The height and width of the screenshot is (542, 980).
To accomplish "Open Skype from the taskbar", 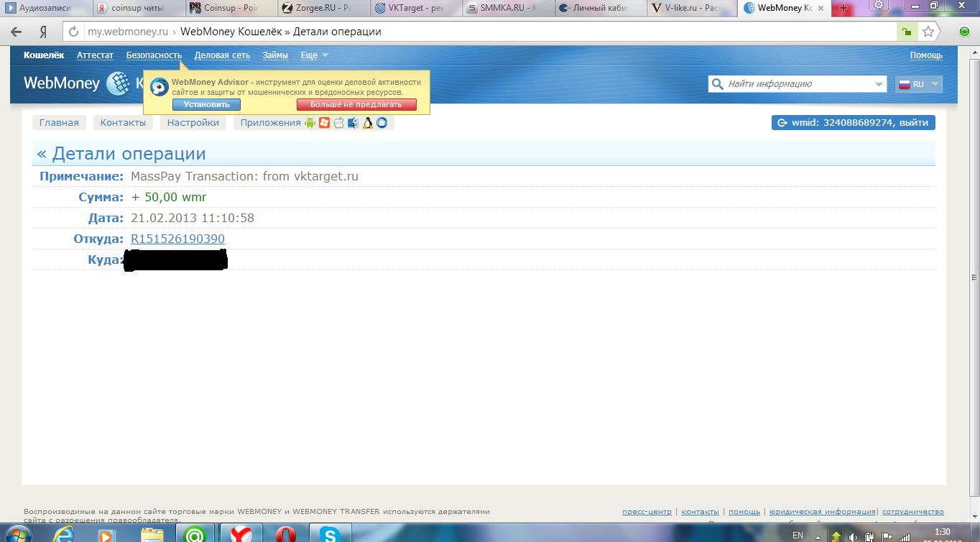I will [330, 534].
